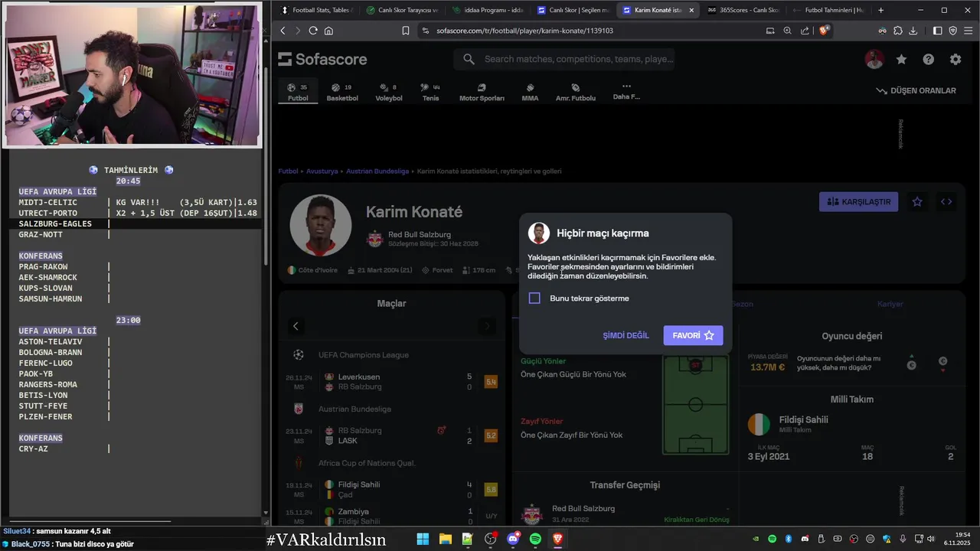Check 'Bunu tekrar gösterme' checkbox
Viewport: 980px width, 551px height.
click(534, 298)
